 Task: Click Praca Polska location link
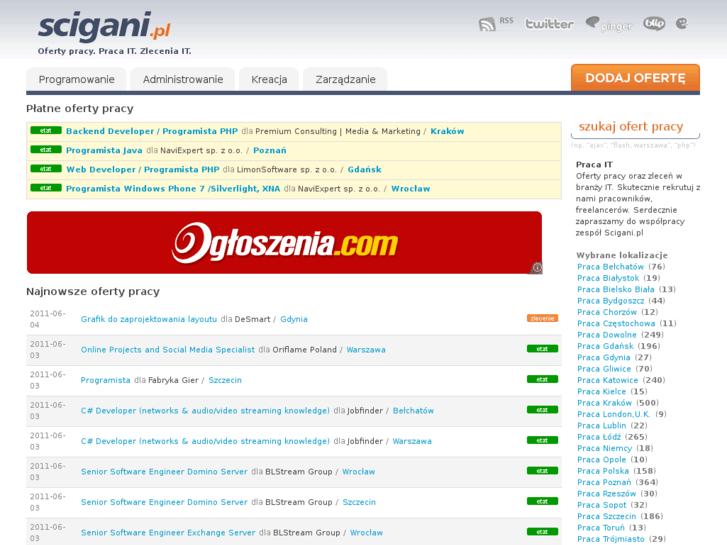click(x=603, y=471)
